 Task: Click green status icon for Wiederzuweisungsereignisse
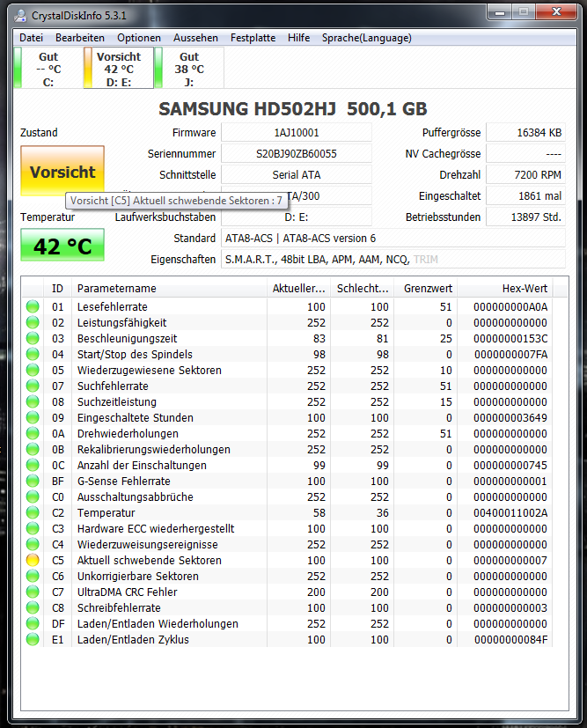coord(33,544)
